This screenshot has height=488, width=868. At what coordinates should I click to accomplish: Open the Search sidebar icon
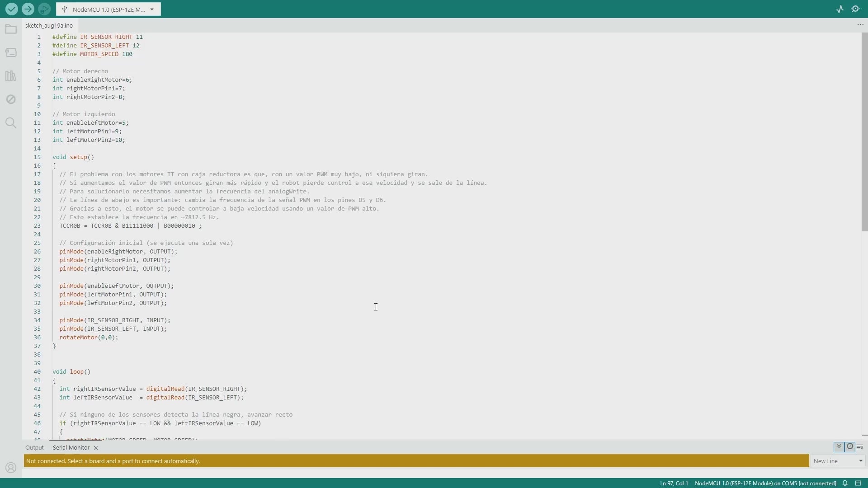[11, 123]
